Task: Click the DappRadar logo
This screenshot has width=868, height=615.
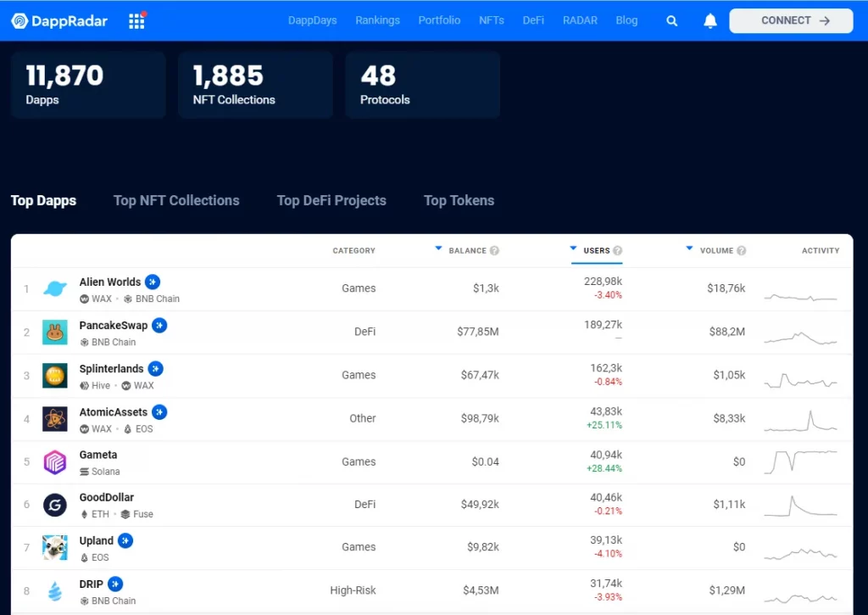Action: [x=59, y=21]
